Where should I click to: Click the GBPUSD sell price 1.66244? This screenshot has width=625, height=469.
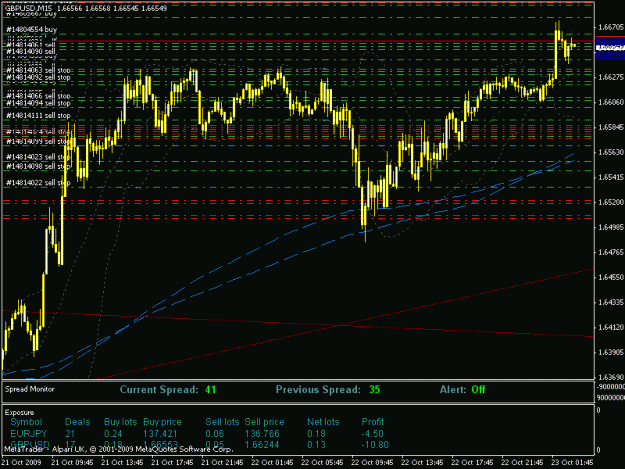point(262,445)
